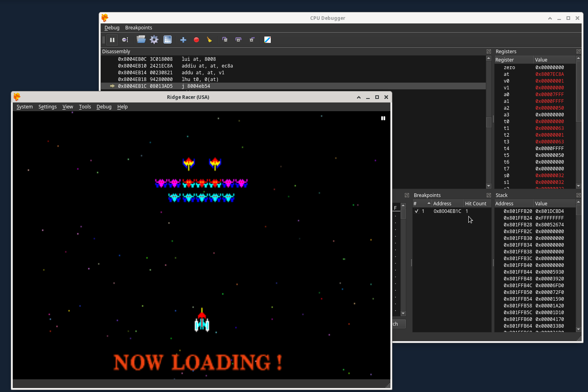Select stack entry 0x801FFB20

point(535,211)
